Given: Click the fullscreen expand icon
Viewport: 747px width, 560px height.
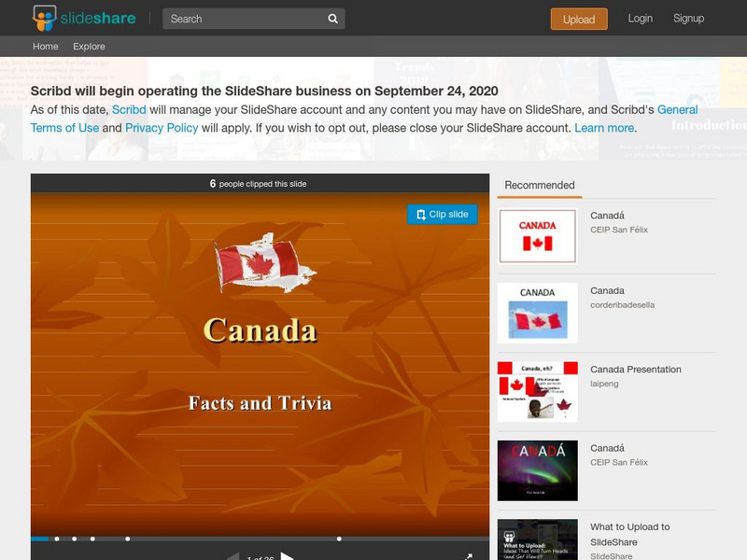Looking at the screenshot, I should (469, 556).
